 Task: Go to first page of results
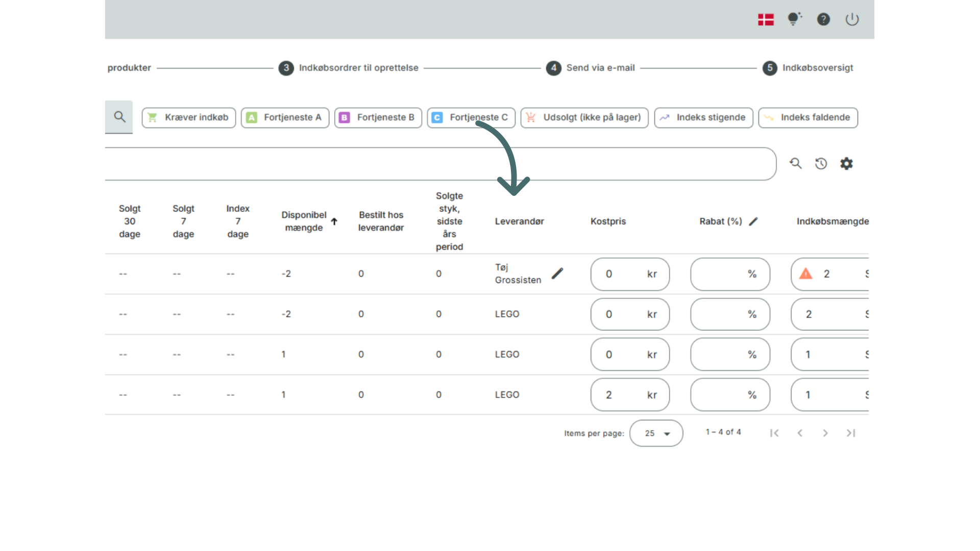774,433
